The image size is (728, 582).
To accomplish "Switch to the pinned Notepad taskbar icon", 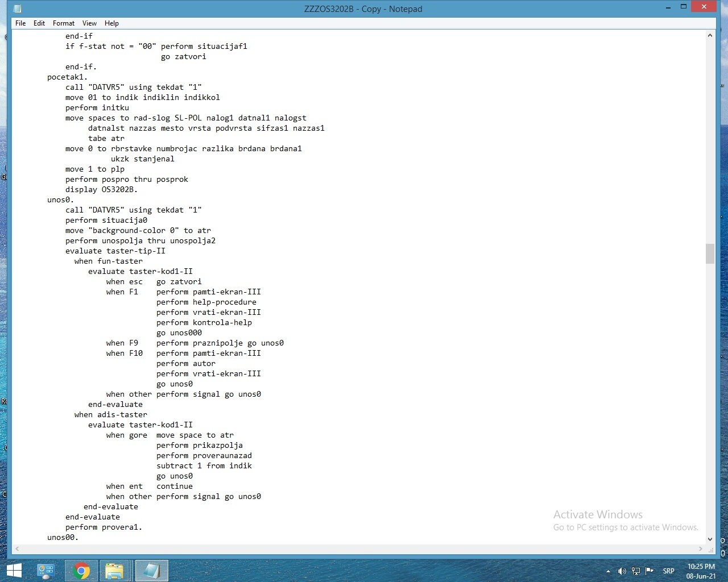I will pos(151,570).
